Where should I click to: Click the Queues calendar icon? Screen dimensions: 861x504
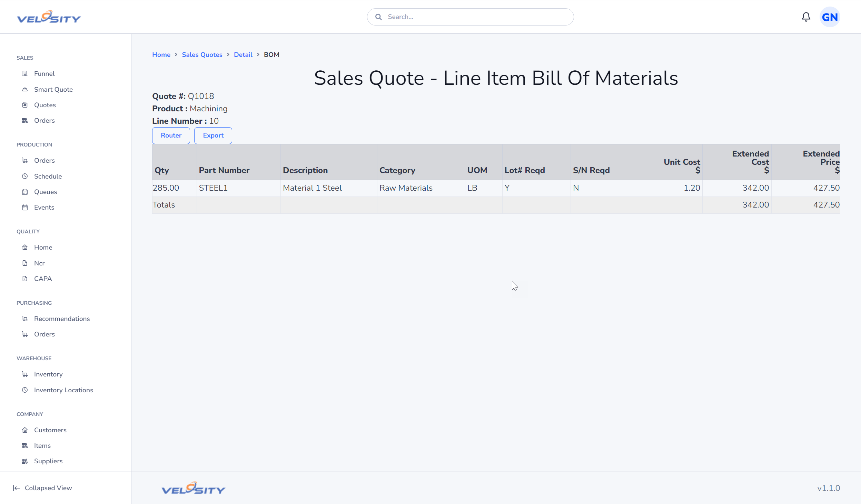point(25,192)
